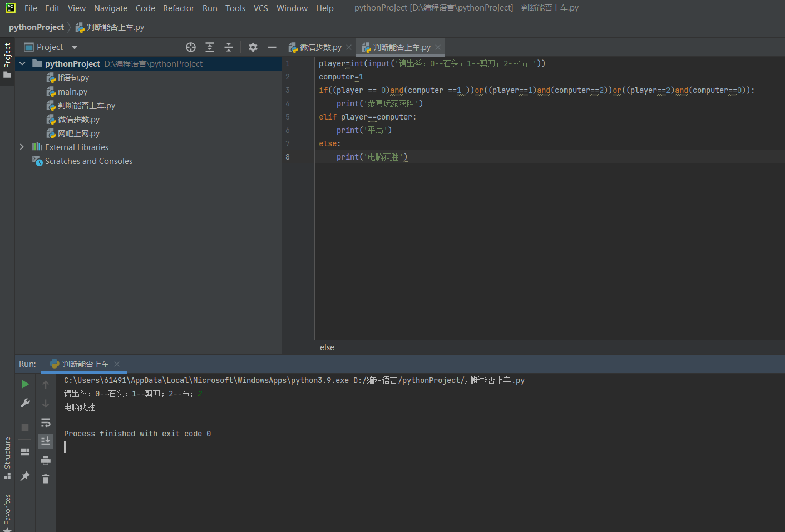Click the Stop square icon

(x=25, y=427)
